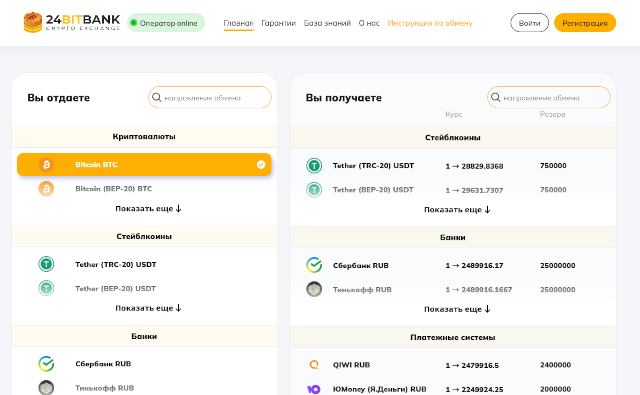
Task: Select Bitcoin BTC to give
Action: [144, 164]
